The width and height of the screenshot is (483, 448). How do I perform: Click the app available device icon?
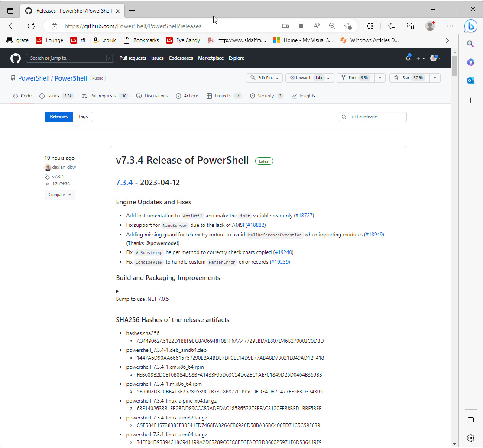pyautogui.click(x=285, y=26)
